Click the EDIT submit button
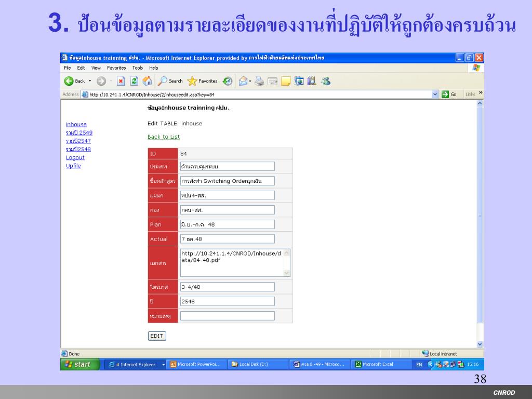This screenshot has height=399, width=532. point(157,336)
